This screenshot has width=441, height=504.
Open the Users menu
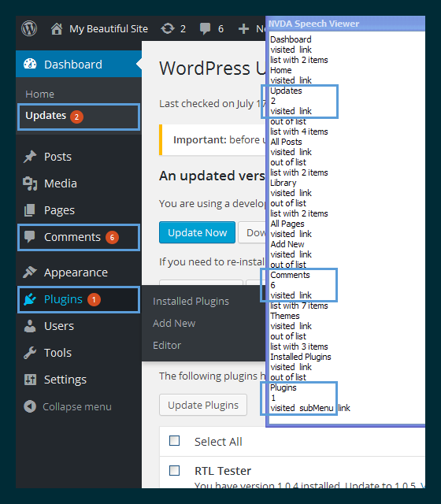tap(59, 326)
